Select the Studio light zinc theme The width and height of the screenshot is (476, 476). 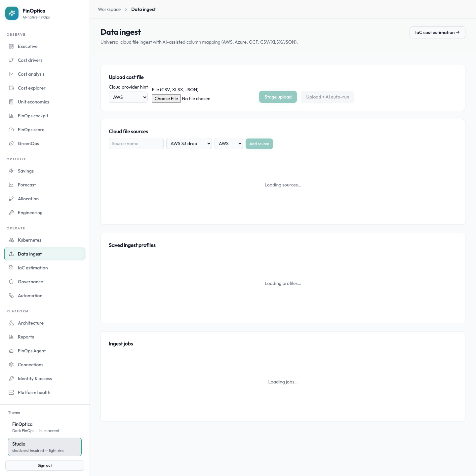coord(45,447)
